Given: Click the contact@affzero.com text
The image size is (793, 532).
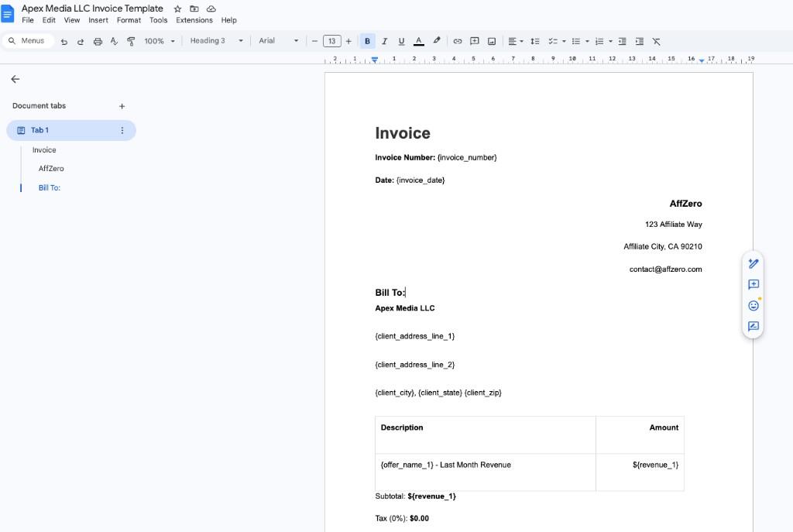Looking at the screenshot, I should 665,269.
